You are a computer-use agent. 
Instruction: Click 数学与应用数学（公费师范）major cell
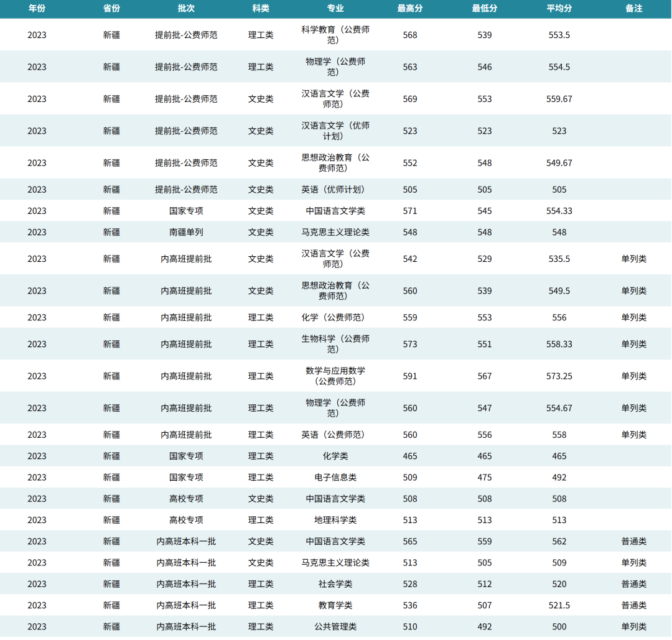click(x=335, y=376)
